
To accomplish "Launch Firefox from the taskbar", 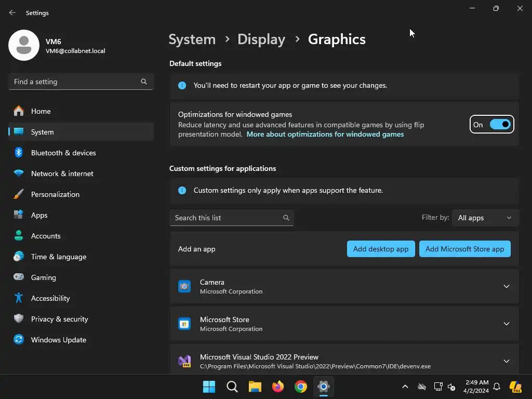I will (278, 387).
